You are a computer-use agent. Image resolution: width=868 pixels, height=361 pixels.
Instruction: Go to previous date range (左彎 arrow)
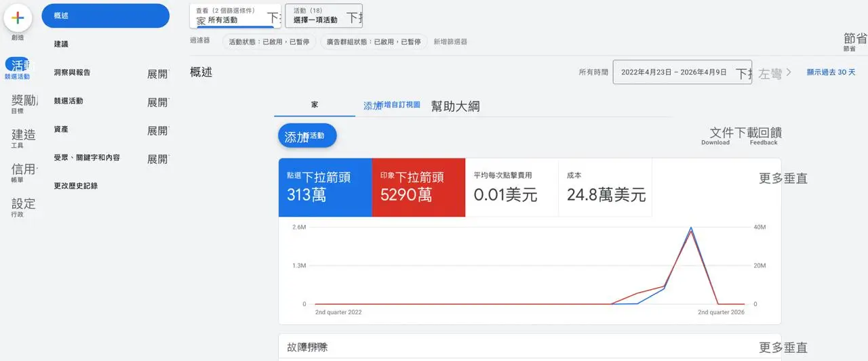pyautogui.click(x=770, y=73)
